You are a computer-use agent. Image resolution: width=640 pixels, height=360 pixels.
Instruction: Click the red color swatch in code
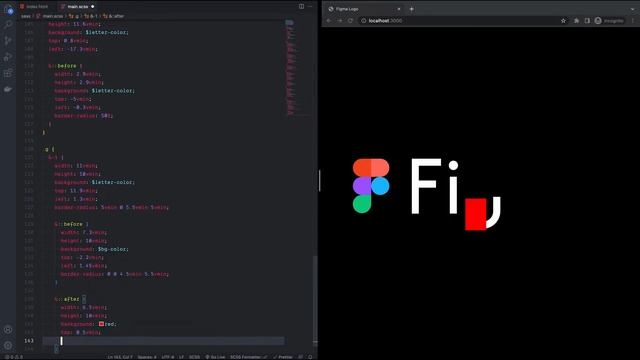point(101,324)
